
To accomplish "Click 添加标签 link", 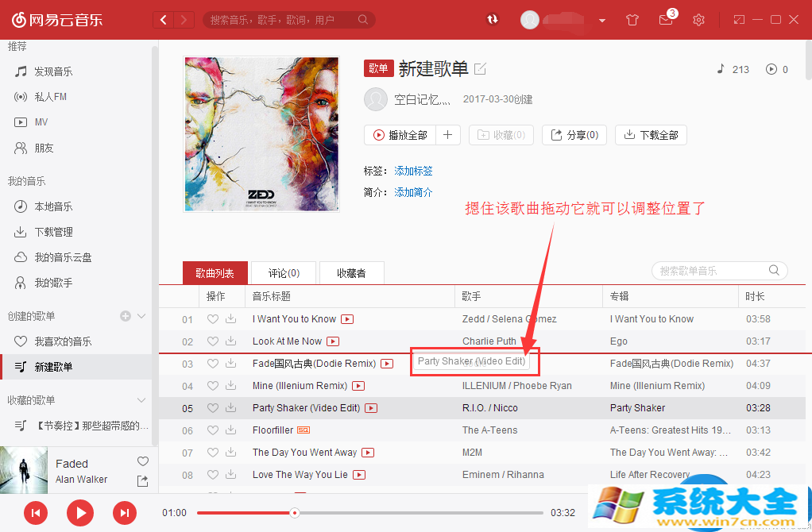I will point(413,171).
